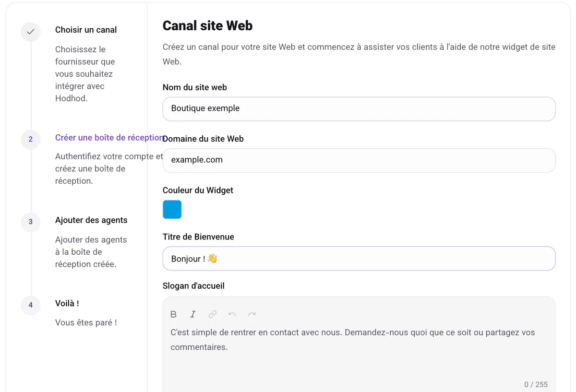
Task: Undo last edit in slogan editor
Action: point(232,314)
